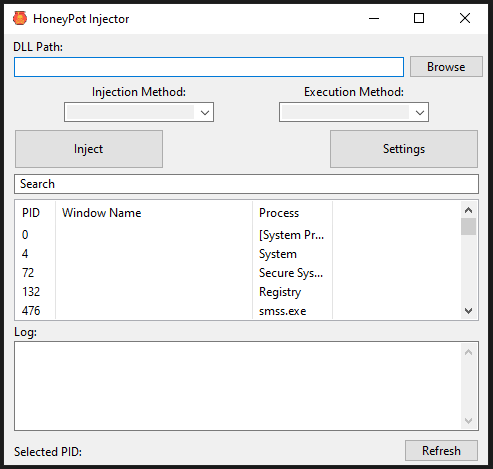Sort by PID column header
Screen dimensions: 493x469
tap(31, 213)
